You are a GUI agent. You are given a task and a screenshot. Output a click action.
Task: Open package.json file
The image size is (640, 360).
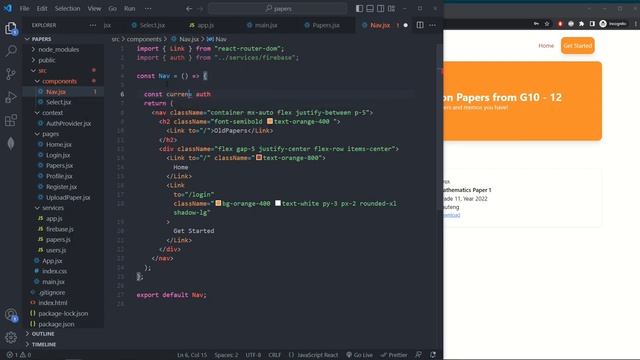[56, 324]
